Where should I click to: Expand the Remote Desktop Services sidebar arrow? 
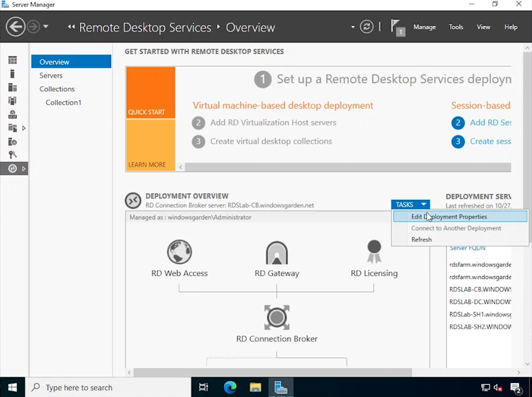point(24,169)
